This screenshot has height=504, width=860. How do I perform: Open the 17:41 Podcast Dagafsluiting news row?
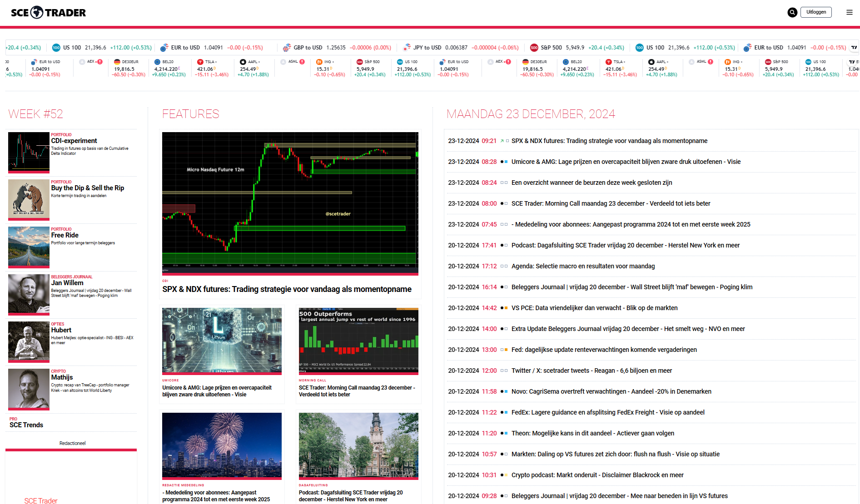[x=651, y=246]
